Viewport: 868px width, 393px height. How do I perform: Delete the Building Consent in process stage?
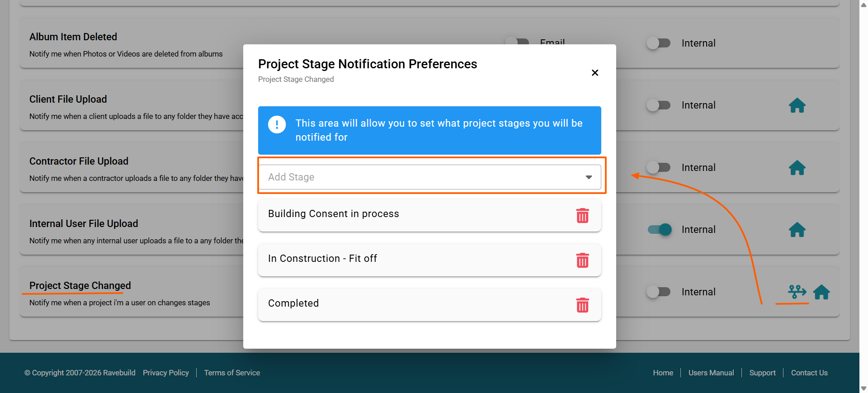click(x=582, y=216)
